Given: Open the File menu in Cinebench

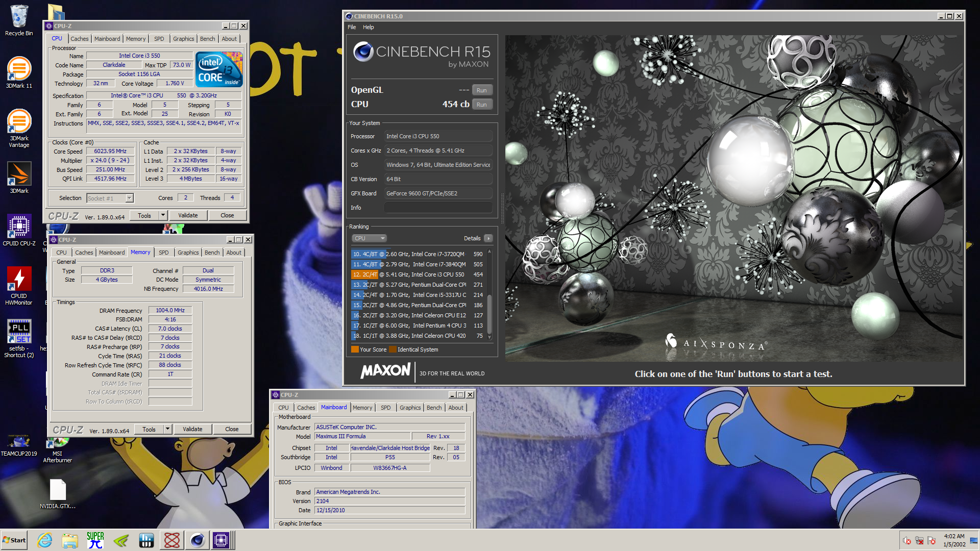Looking at the screenshot, I should click(352, 27).
